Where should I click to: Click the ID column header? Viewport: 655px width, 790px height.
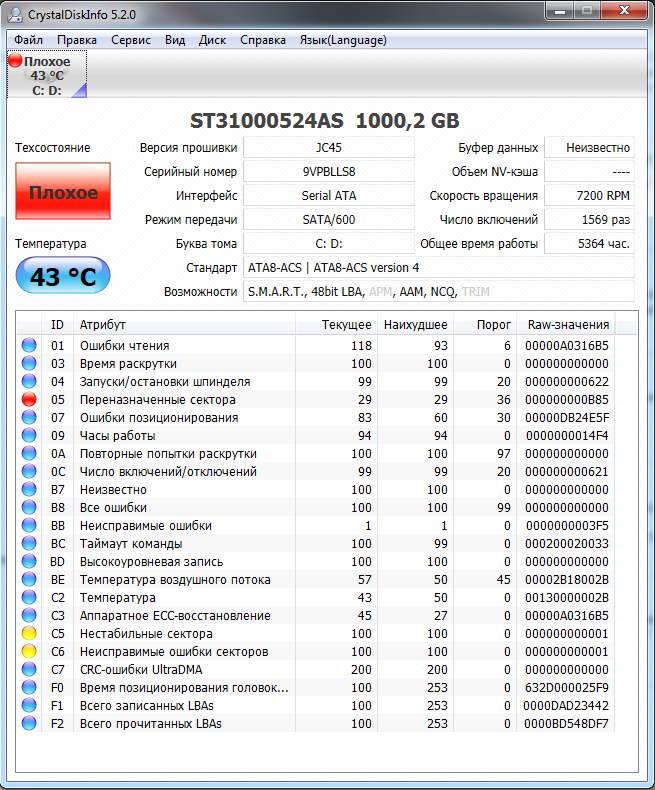[x=57, y=325]
